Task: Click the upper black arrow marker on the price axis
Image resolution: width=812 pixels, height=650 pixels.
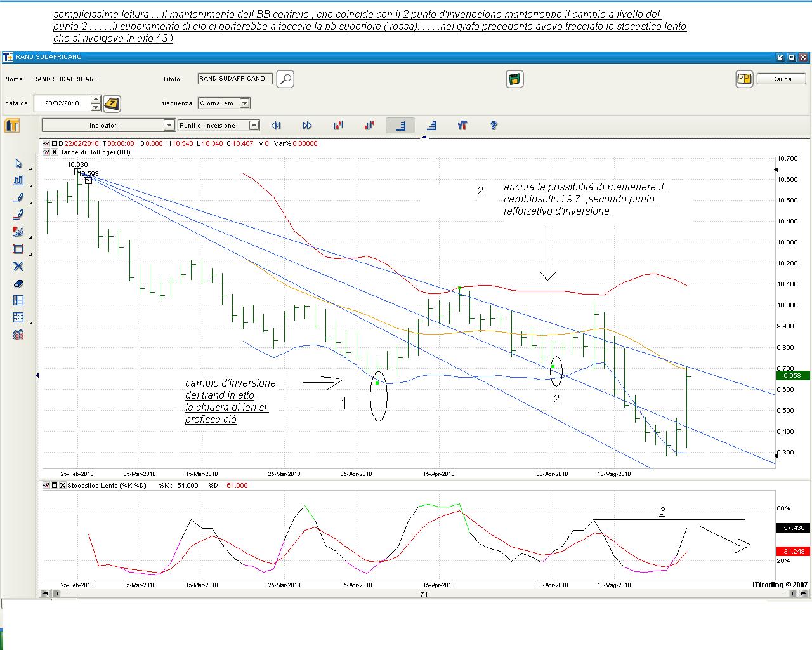Action: point(776,169)
